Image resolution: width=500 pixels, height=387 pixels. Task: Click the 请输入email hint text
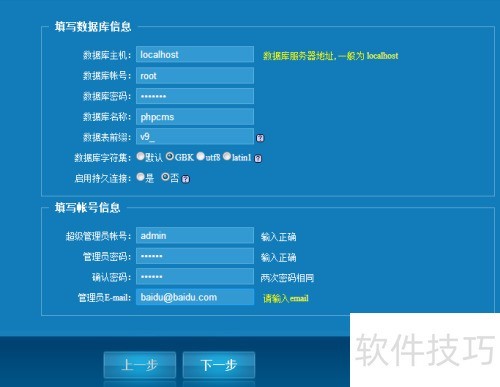click(286, 298)
